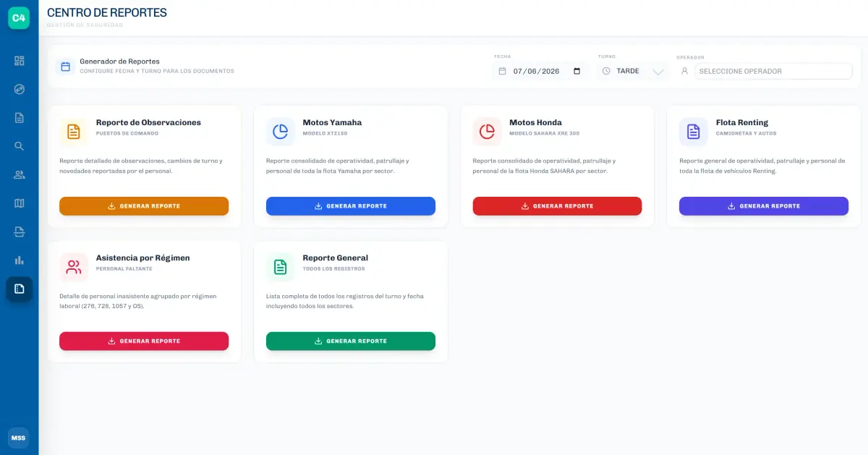This screenshot has height=455, width=868.
Task: Click the 'Motos Honda' card title
Action: (535, 122)
